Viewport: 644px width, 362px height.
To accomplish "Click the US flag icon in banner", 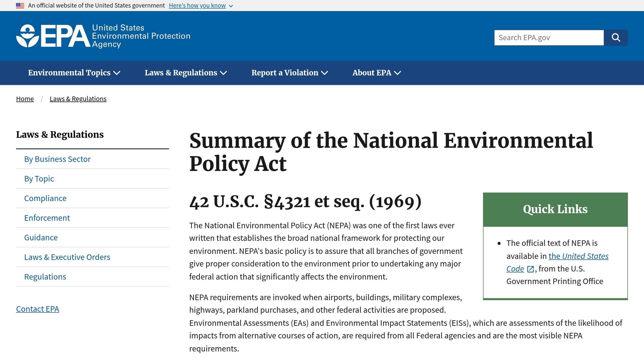I will coord(20,6).
